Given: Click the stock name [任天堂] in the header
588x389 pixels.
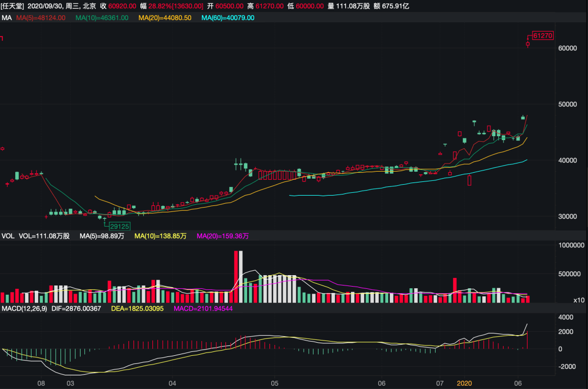Looking at the screenshot, I should pyautogui.click(x=13, y=6).
